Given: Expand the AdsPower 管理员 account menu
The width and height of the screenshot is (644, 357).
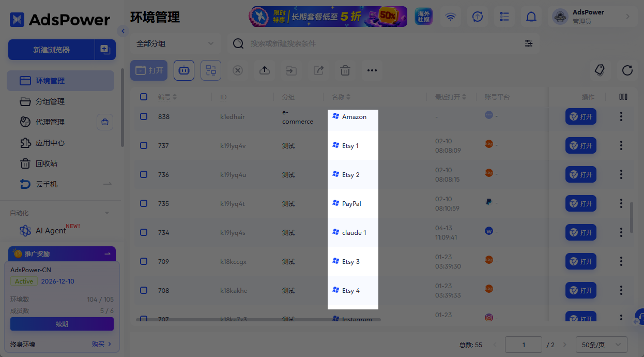Looking at the screenshot, I should (593, 17).
